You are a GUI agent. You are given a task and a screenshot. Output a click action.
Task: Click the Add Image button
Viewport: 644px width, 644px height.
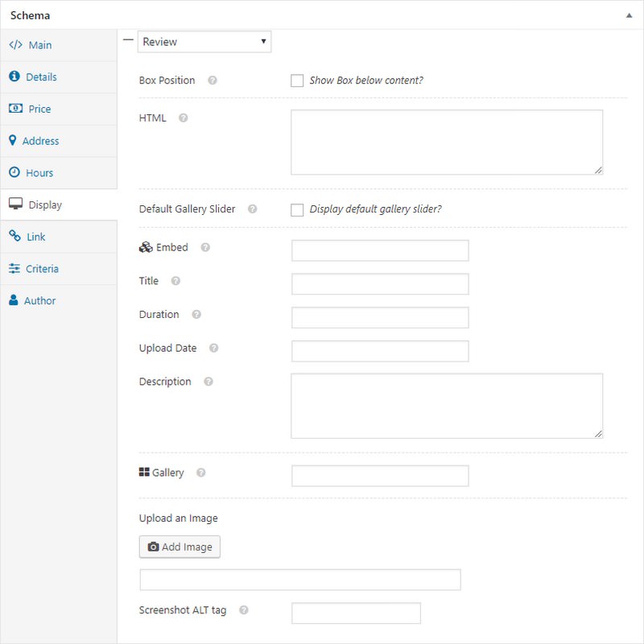click(x=179, y=547)
